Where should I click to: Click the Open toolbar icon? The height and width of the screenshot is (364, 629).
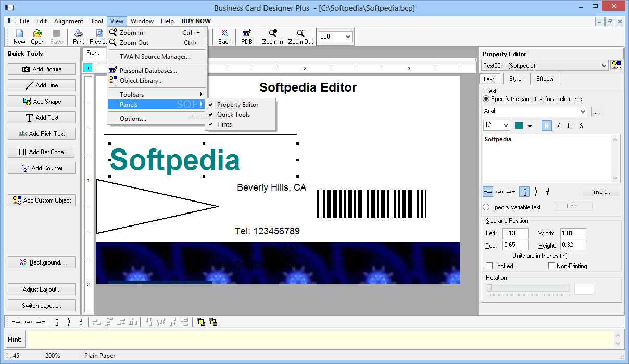tap(37, 37)
